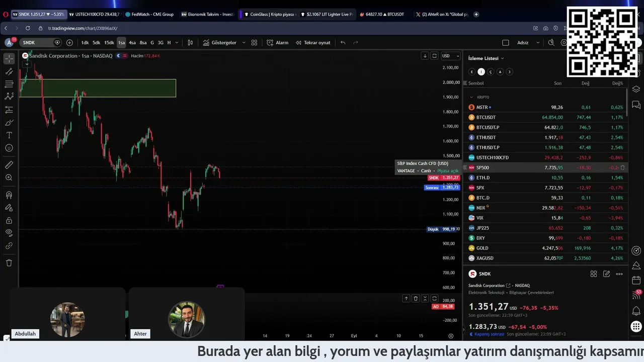Image resolution: width=644 pixels, height=362 pixels.
Task: Select the 1dk timeframe
Action: 85,43
